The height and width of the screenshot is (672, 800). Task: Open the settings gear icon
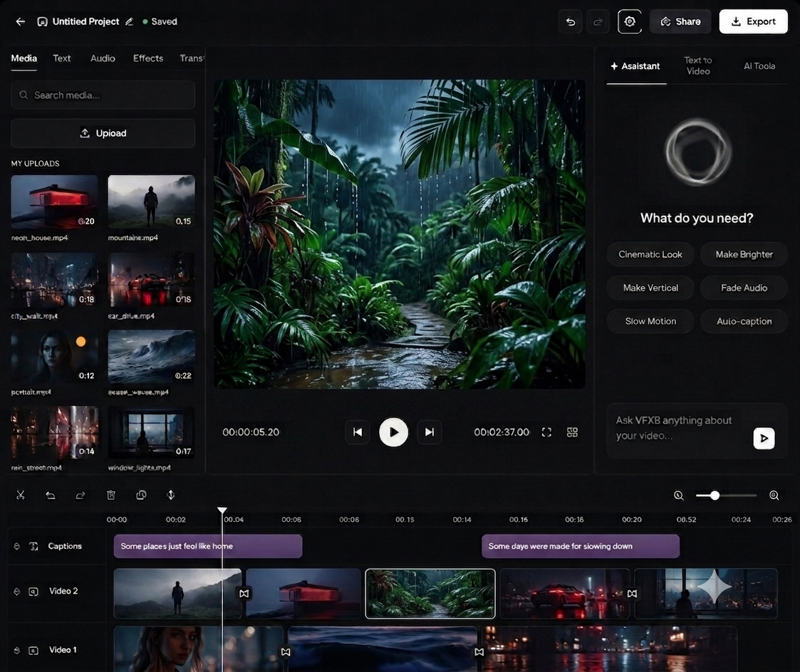coord(630,21)
